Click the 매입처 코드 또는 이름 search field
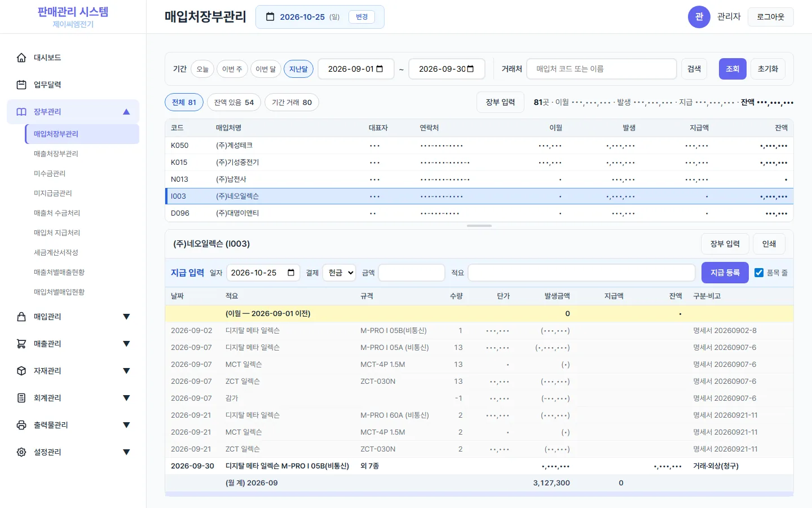This screenshot has width=812, height=508. tap(602, 69)
